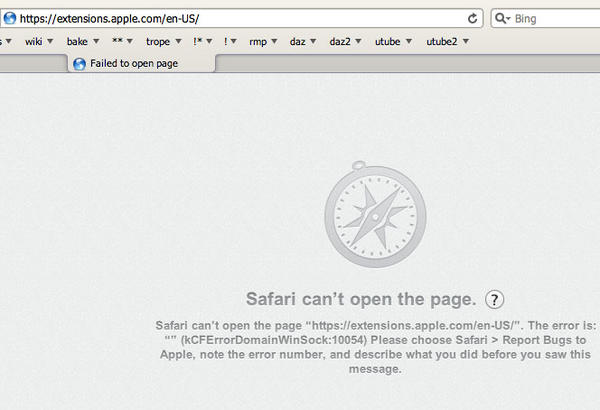The image size is (600, 410).
Task: Open the utube bookmarks folder
Action: (393, 41)
